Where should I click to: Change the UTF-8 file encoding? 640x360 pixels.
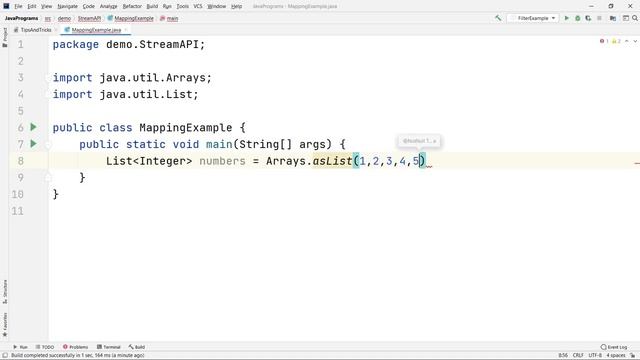[x=595, y=356]
